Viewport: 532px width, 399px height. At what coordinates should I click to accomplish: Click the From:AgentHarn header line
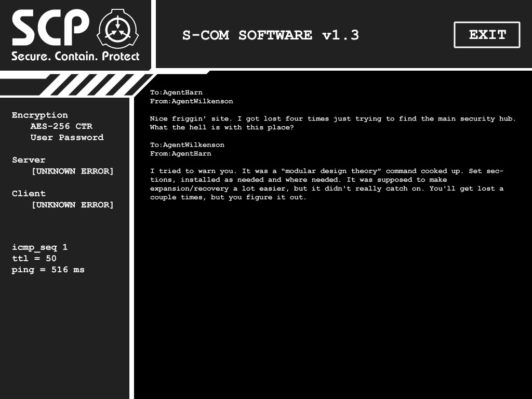[x=181, y=154]
